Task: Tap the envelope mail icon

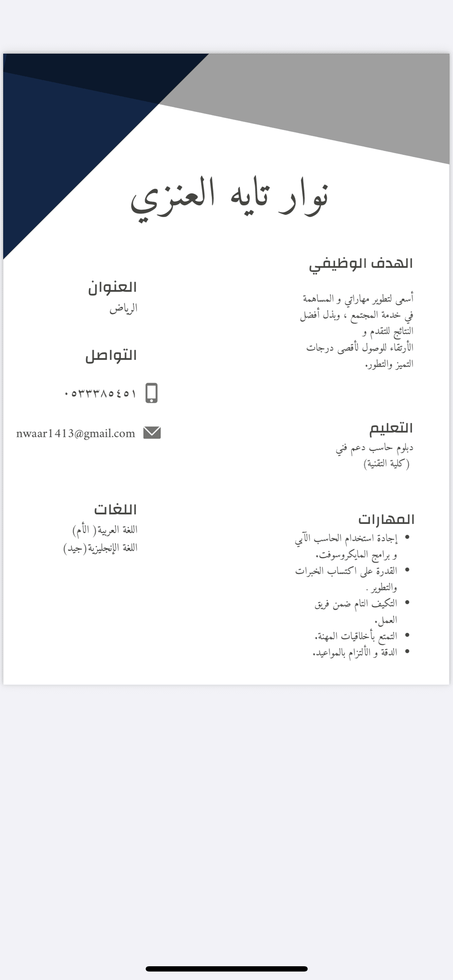Action: tap(152, 433)
